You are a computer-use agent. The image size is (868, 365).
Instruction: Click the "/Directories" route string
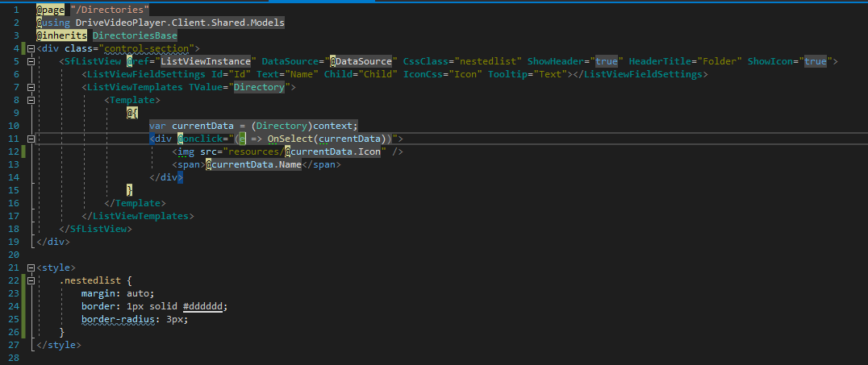click(x=110, y=10)
